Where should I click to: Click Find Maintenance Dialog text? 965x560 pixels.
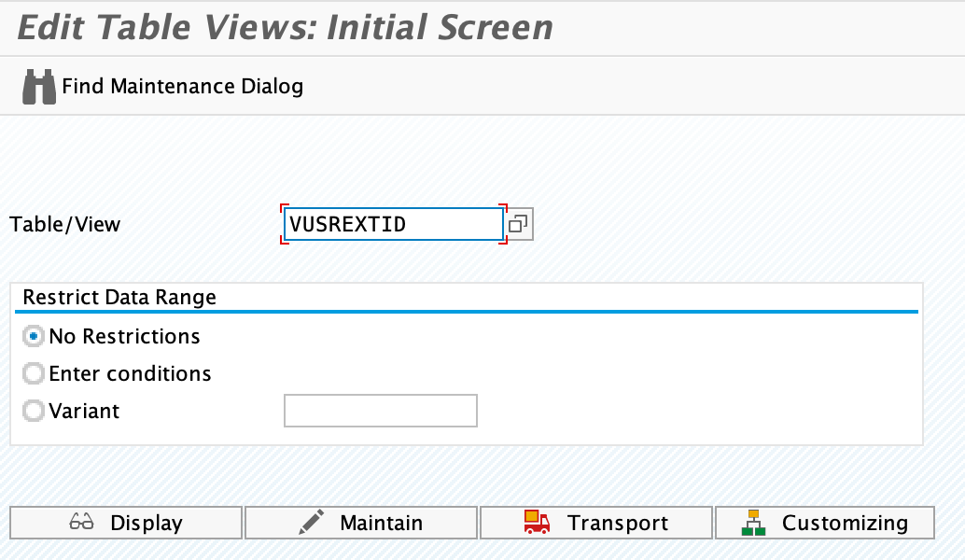tap(182, 86)
